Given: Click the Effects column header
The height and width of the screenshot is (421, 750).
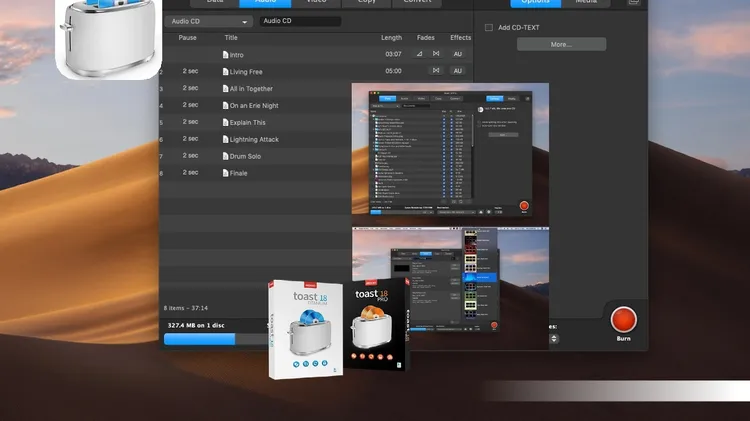Looking at the screenshot, I should (x=461, y=37).
